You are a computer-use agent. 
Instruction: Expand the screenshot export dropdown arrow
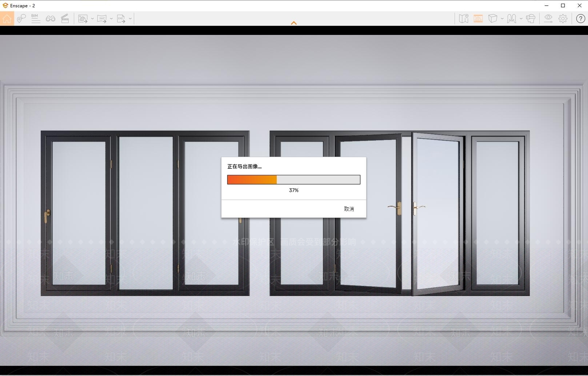[x=92, y=18]
